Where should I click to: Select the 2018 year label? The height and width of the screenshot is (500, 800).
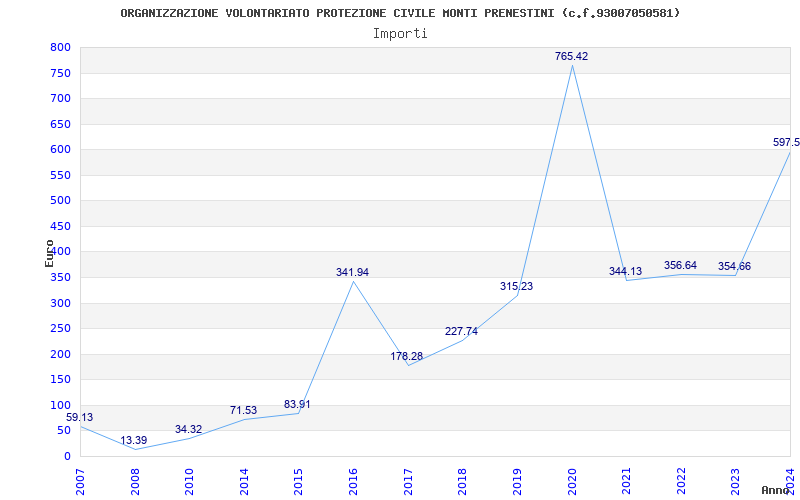point(462,482)
